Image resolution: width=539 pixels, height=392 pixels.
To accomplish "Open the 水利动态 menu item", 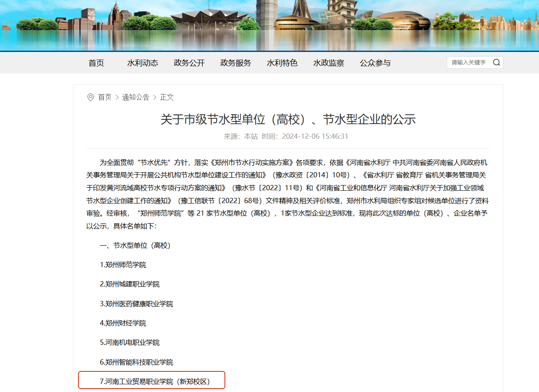I will point(142,63).
